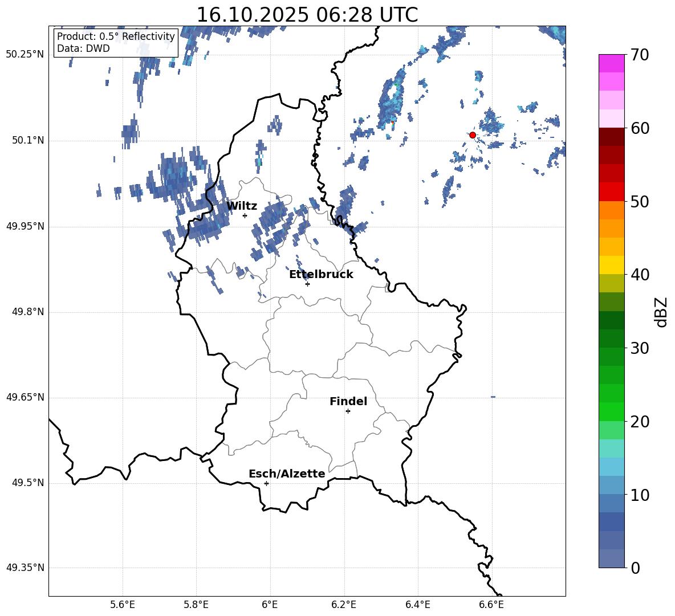Click the 50.25°N latitude label

25,55
